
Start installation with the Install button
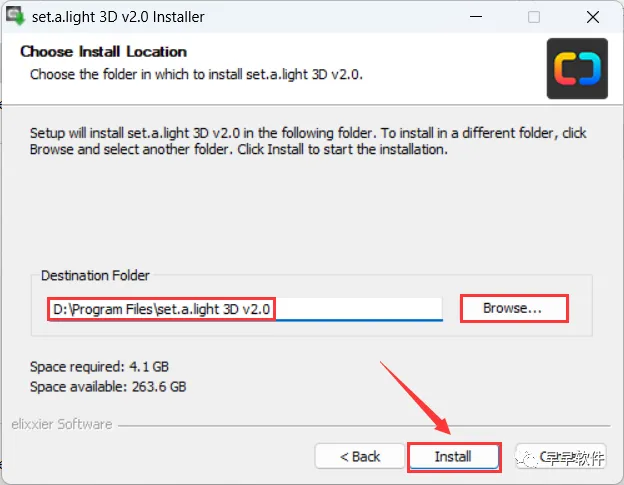(x=454, y=456)
